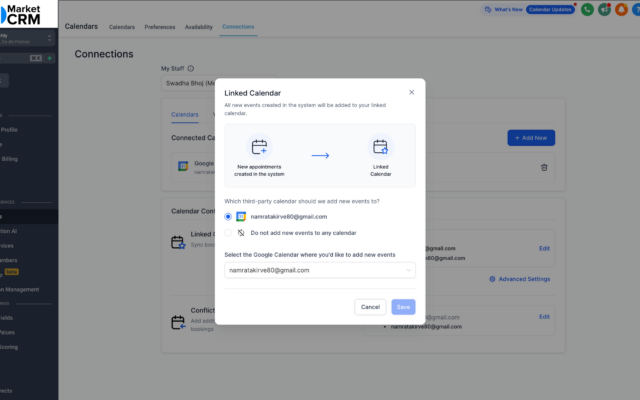Select 'Do not add new events' radio
This screenshot has height=400, width=640.
coord(229,232)
